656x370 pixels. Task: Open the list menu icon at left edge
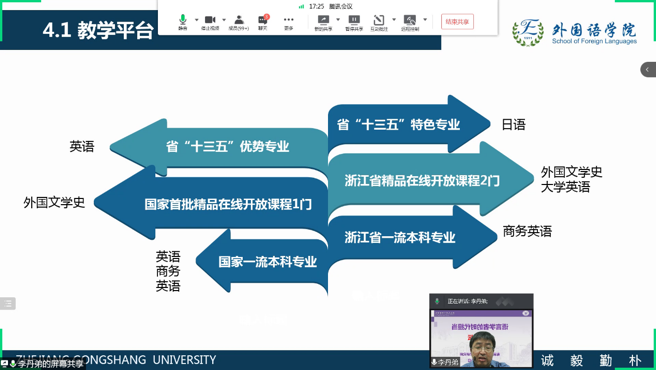8,303
